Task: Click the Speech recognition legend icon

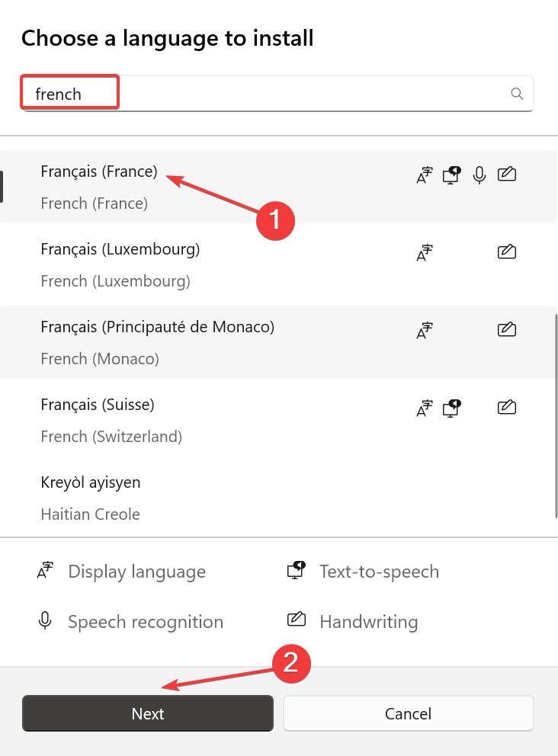Action: click(44, 620)
